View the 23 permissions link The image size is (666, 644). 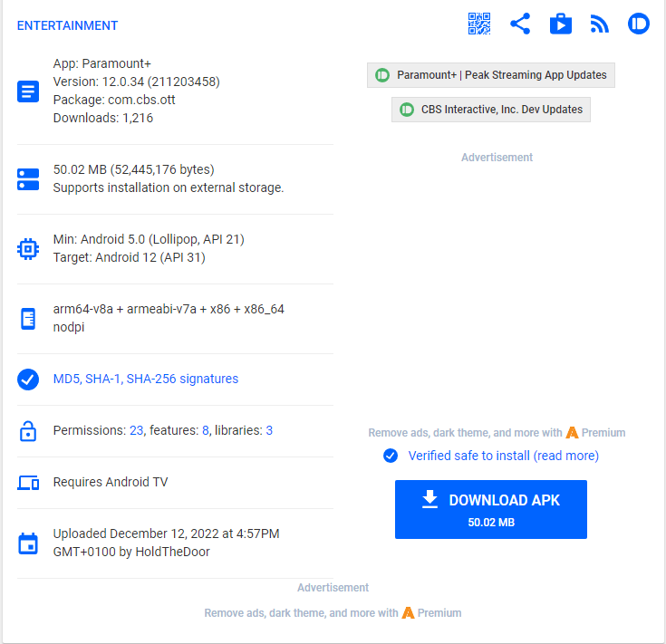[136, 430]
